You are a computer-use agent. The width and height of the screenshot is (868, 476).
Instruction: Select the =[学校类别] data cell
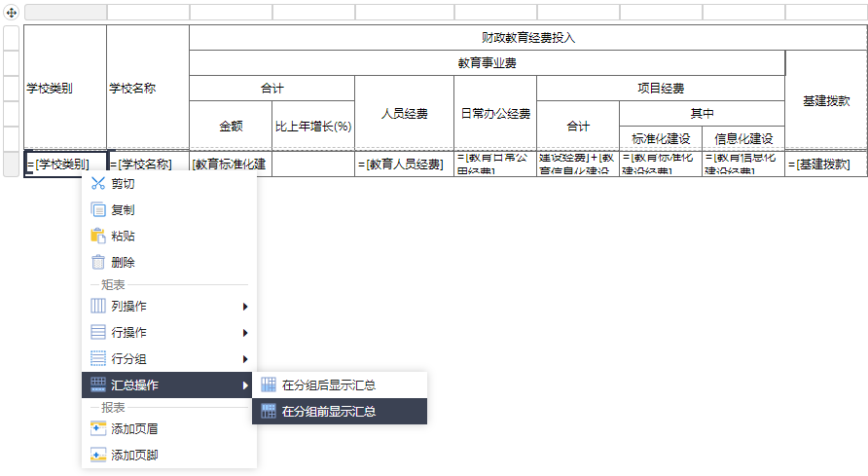65,164
